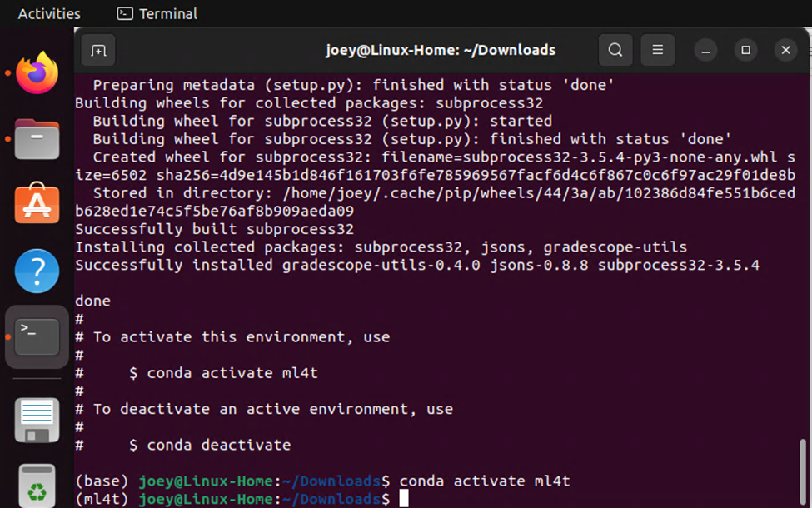The height and width of the screenshot is (508, 812).
Task: Launch Firefox from the dock
Action: [x=37, y=72]
